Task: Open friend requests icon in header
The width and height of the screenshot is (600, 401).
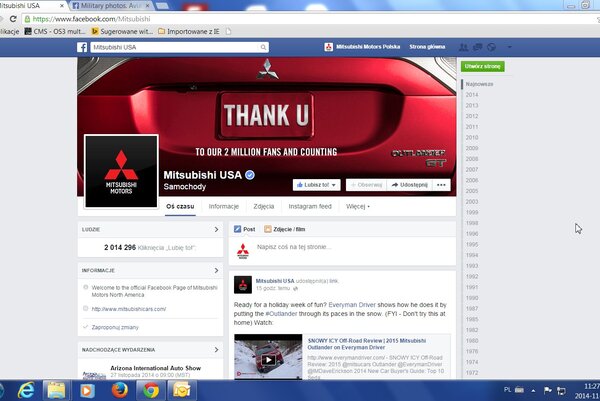Action: (463, 47)
